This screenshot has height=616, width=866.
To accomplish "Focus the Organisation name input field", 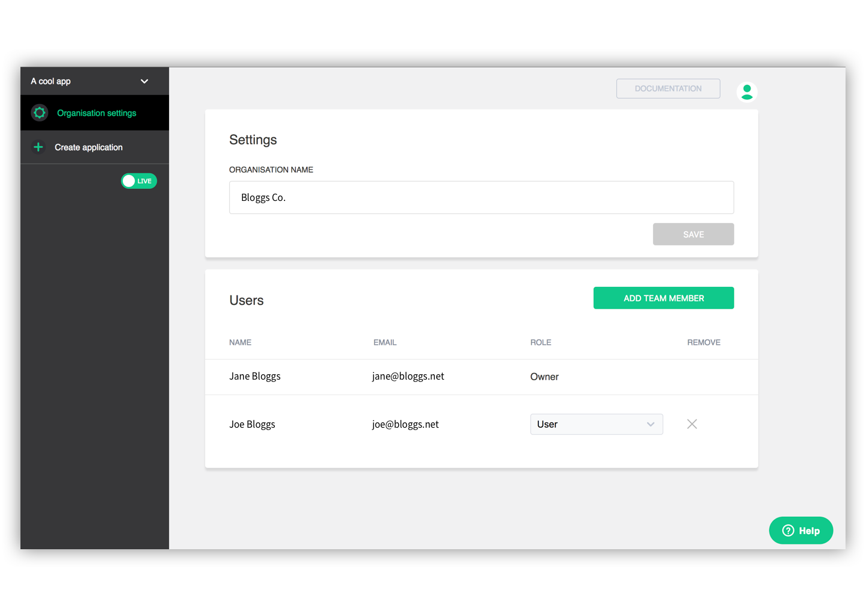I will click(481, 197).
